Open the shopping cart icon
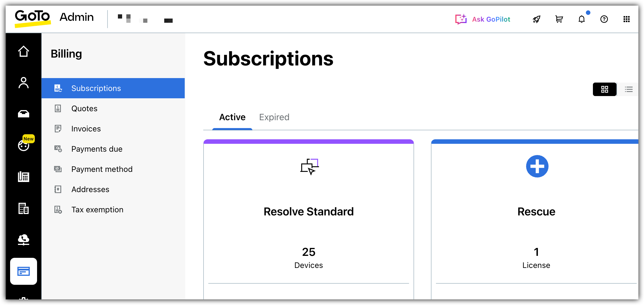This screenshot has height=305, width=644. coord(559,19)
